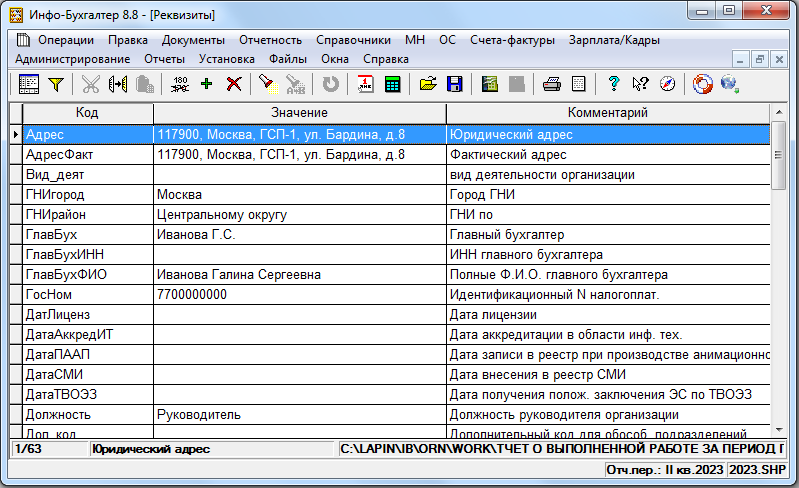This screenshot has height=488, width=799.
Task: Click the find and replace flashlight icon
Action: pos(295,84)
